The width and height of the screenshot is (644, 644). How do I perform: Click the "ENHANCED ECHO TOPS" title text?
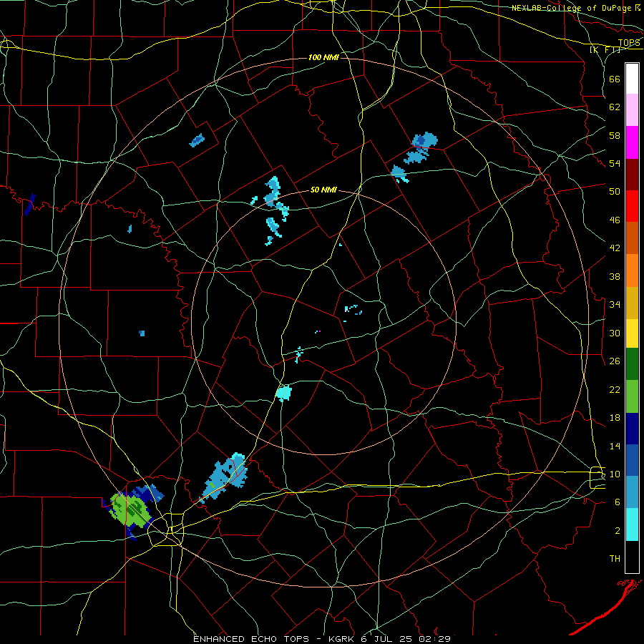coord(251,639)
